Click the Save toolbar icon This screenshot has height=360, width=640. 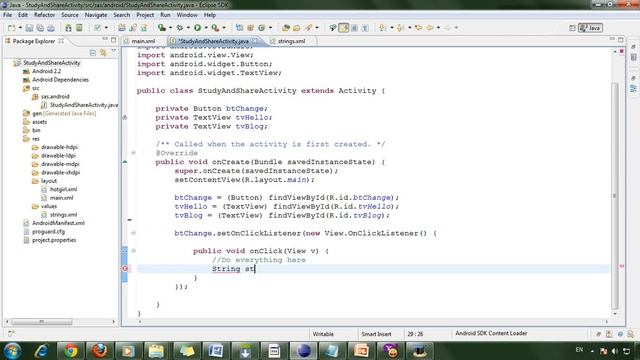point(29,28)
